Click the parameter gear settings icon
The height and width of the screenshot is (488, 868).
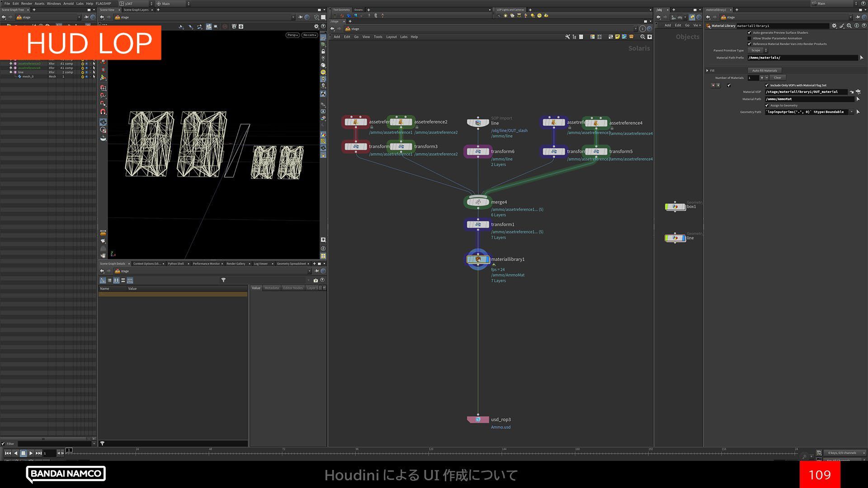[834, 26]
